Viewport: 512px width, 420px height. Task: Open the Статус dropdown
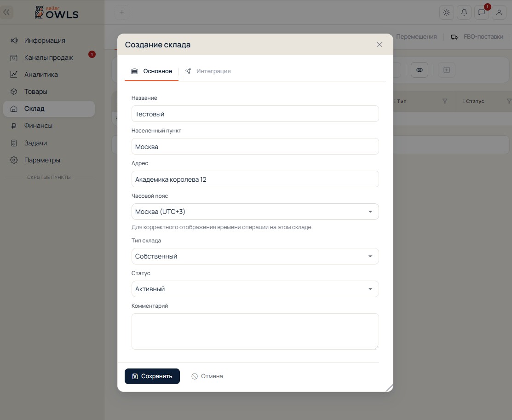[x=255, y=289]
